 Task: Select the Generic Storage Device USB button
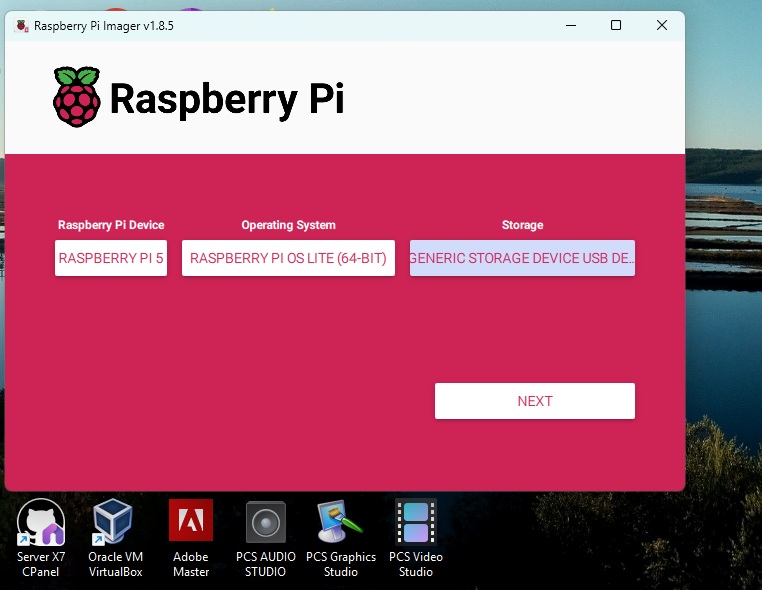point(522,258)
